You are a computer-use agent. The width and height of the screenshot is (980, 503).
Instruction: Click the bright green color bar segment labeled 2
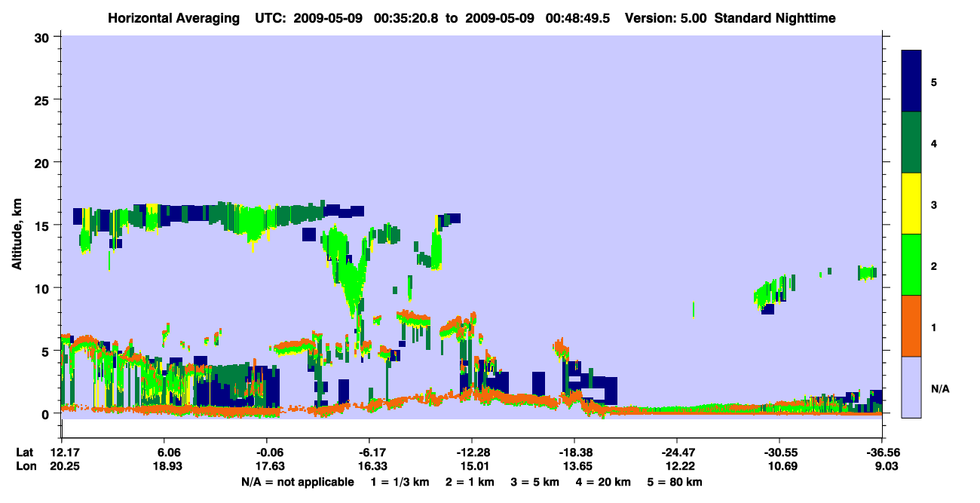point(911,265)
